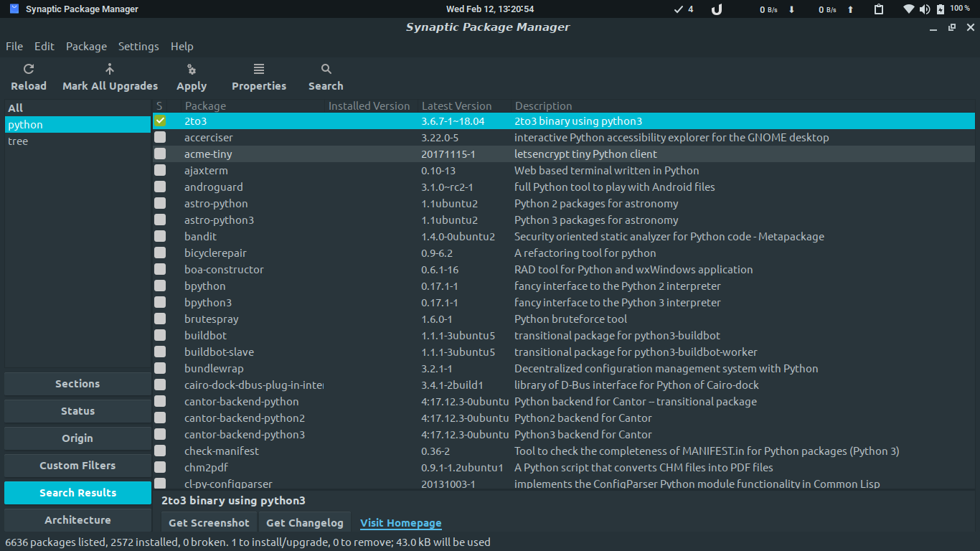Open the Package menu

point(86,47)
